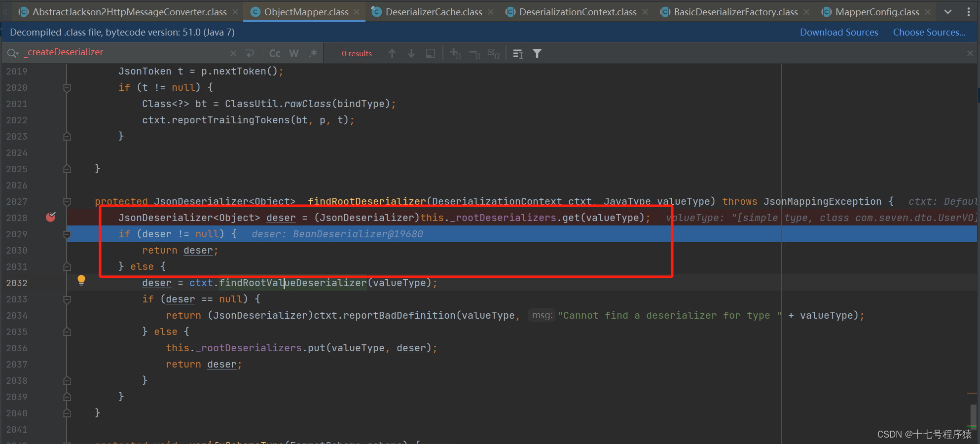
Task: Unselect the last occurrence
Action: point(475,53)
